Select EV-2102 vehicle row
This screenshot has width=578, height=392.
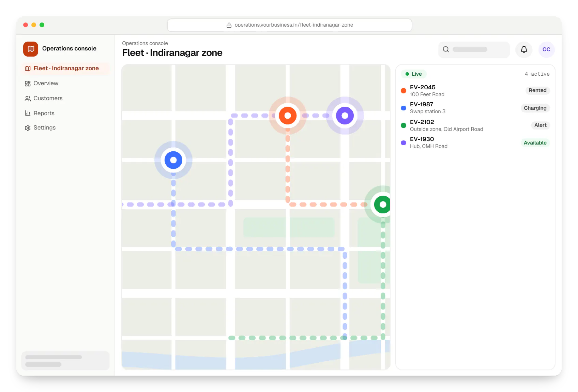pos(475,125)
